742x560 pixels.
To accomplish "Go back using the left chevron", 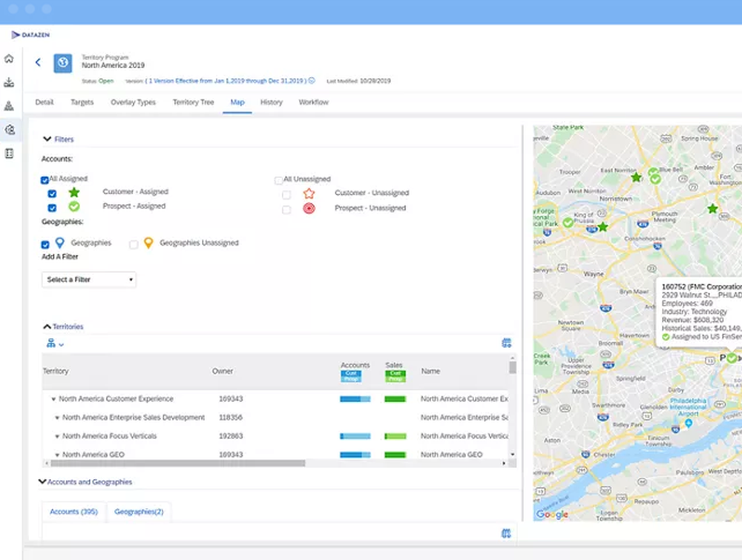I will (x=39, y=62).
